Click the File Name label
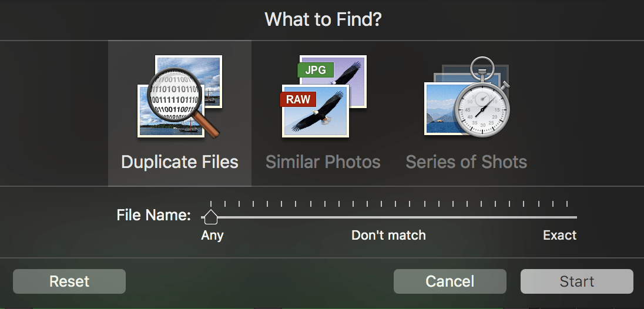 click(153, 215)
